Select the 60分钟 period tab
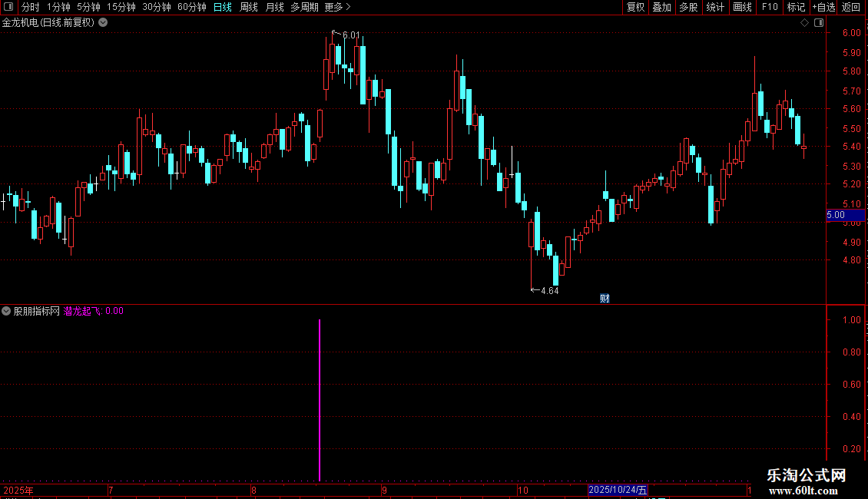Image resolution: width=868 pixels, height=499 pixels. click(x=192, y=7)
